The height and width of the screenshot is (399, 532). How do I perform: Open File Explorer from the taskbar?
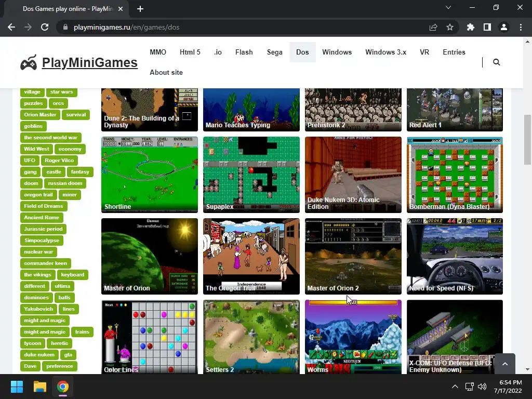point(39,387)
